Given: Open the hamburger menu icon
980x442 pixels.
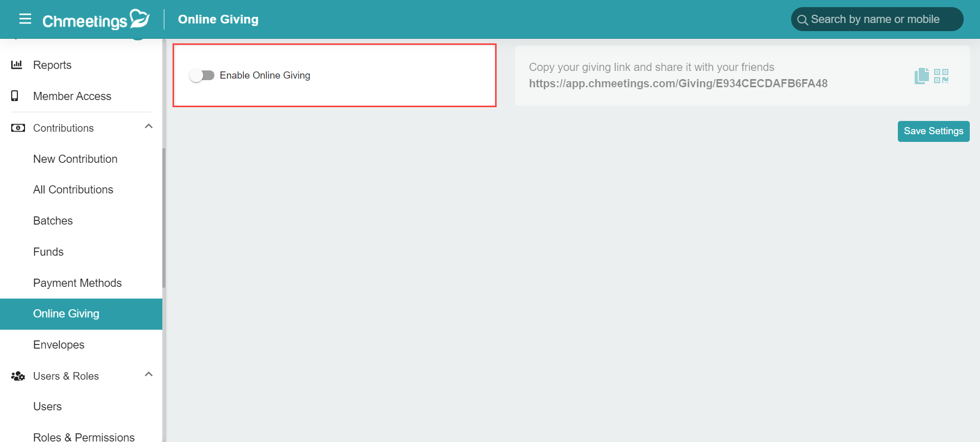Looking at the screenshot, I should (25, 19).
